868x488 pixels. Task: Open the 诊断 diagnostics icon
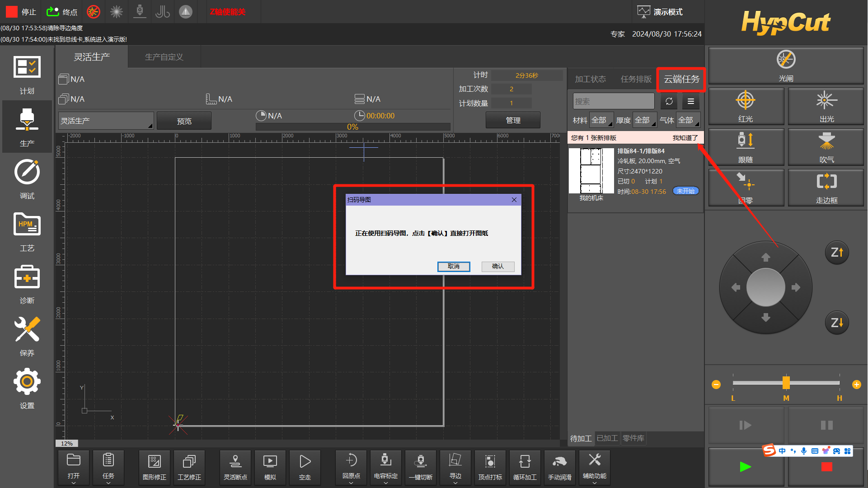point(27,284)
